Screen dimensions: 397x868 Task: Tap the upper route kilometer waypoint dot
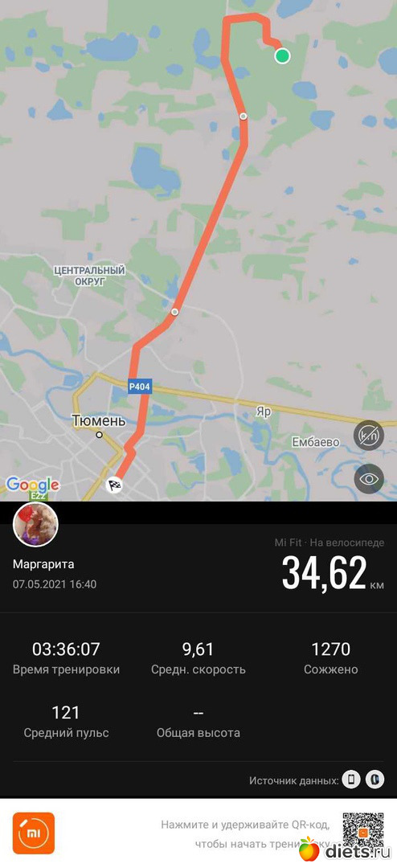tap(243, 117)
